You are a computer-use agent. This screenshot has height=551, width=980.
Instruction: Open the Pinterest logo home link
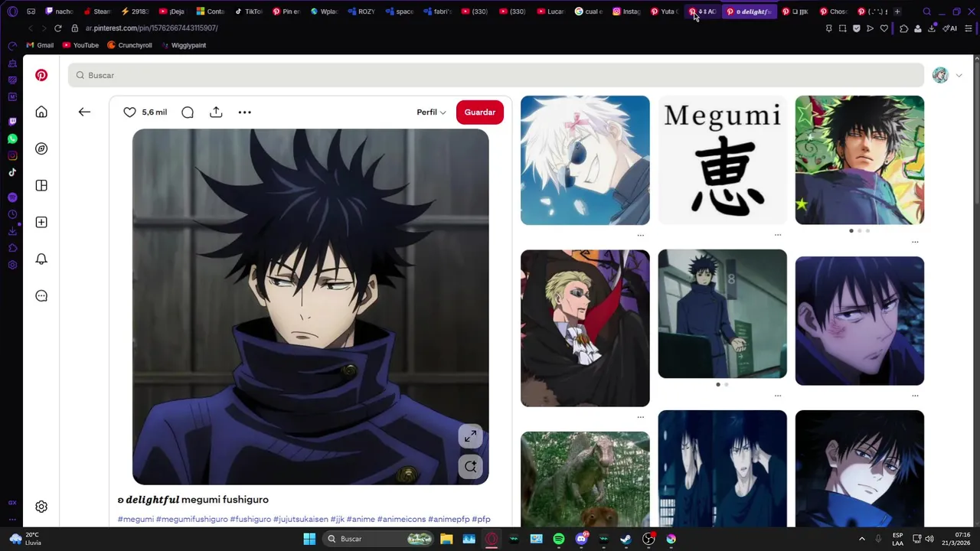pyautogui.click(x=41, y=75)
